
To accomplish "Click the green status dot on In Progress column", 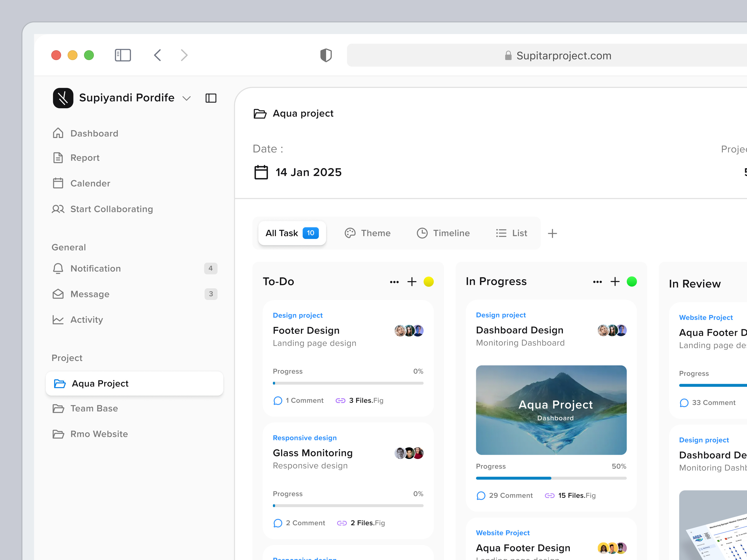I will click(632, 282).
